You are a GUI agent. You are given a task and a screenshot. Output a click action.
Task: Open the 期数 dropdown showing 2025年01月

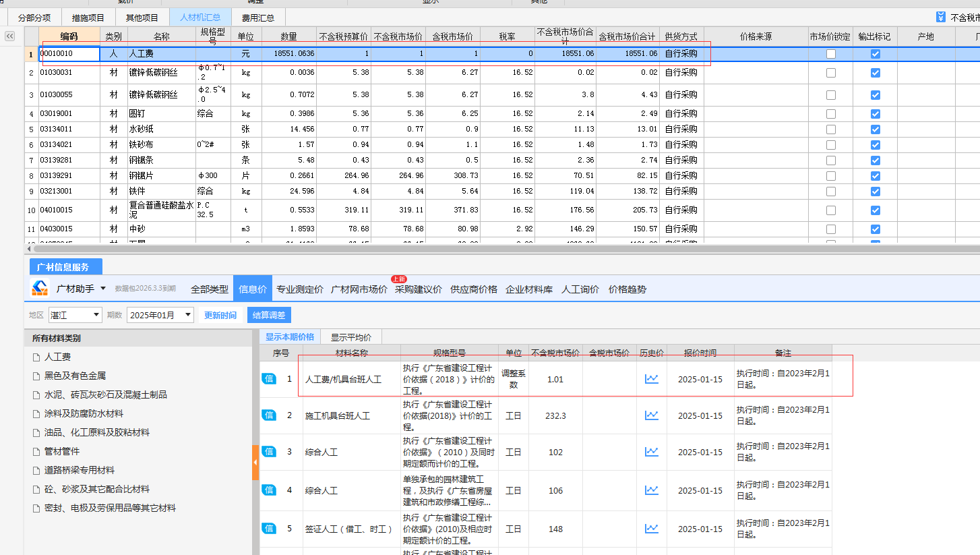tap(160, 315)
